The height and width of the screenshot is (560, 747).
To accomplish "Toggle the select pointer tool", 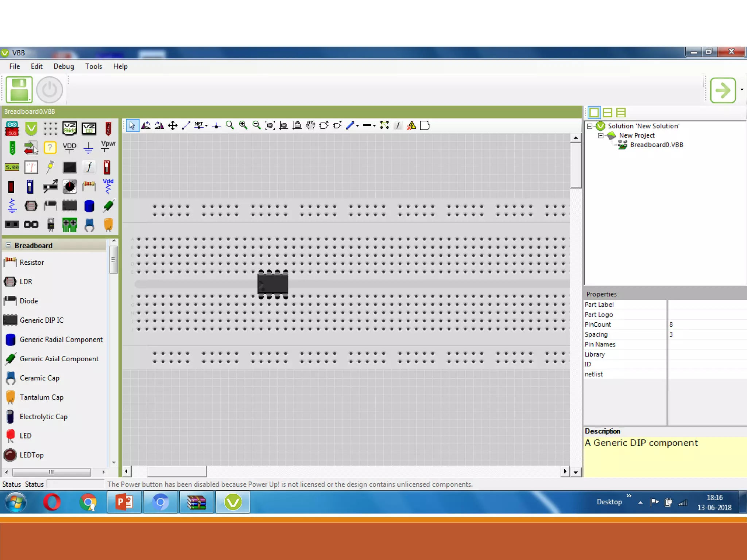I will 132,125.
